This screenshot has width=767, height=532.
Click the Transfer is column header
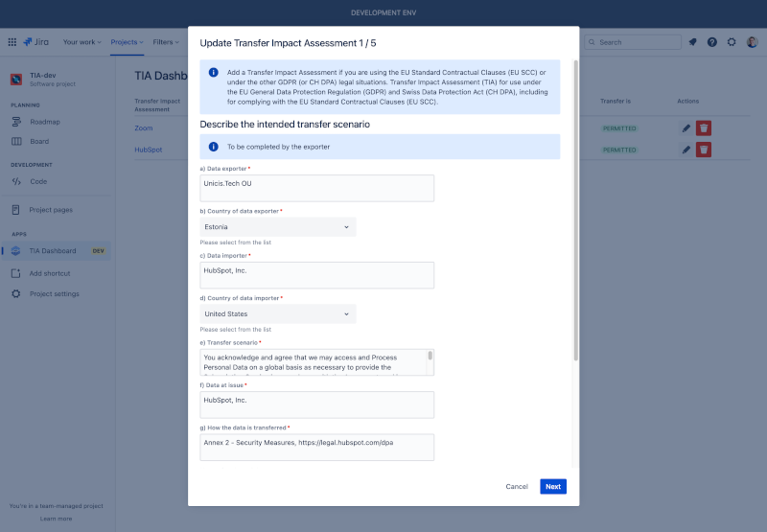pyautogui.click(x=616, y=102)
